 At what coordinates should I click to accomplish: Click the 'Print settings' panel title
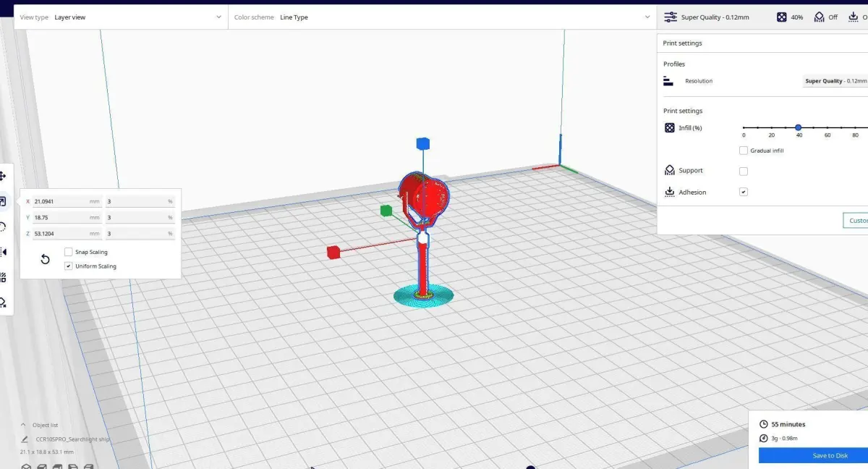[x=682, y=43]
